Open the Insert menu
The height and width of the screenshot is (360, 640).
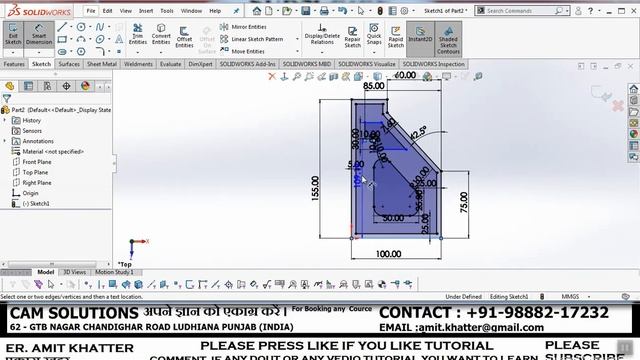[x=146, y=11]
